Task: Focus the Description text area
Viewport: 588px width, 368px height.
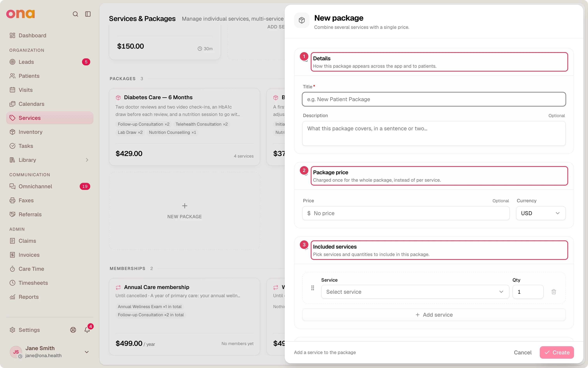Action: click(434, 133)
